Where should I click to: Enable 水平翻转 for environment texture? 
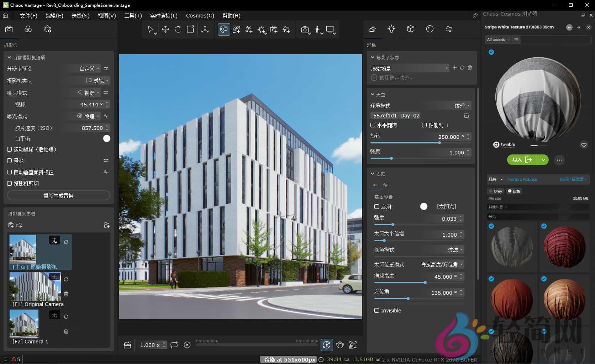[x=373, y=125]
